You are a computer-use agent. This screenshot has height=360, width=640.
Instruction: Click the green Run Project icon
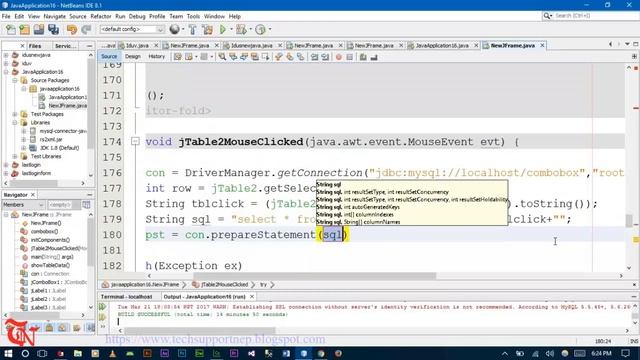(x=223, y=29)
